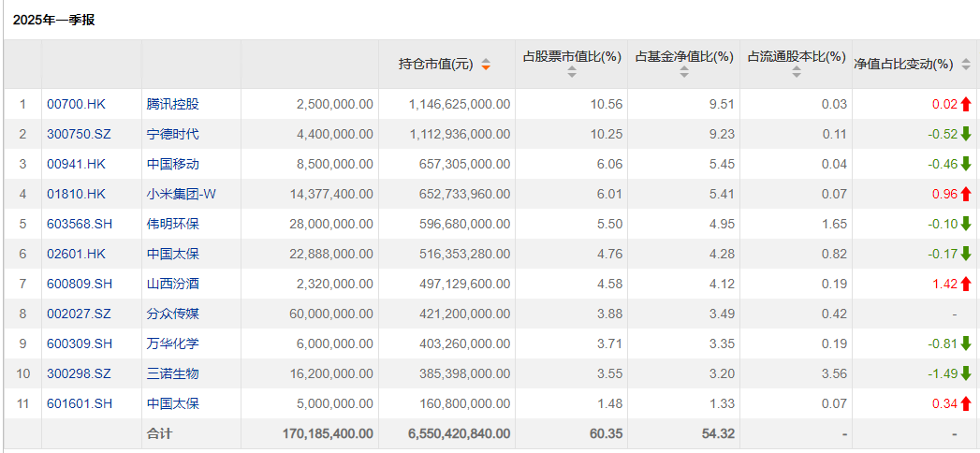Click the 2025年一季报 report heading
This screenshot has height=453, width=980.
point(53,21)
